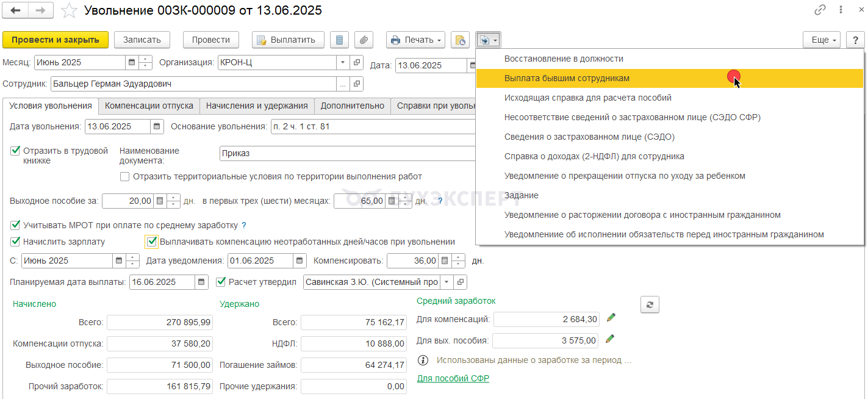The width and height of the screenshot is (868, 399).
Task: Copy link to document via chain icon
Action: (820, 10)
